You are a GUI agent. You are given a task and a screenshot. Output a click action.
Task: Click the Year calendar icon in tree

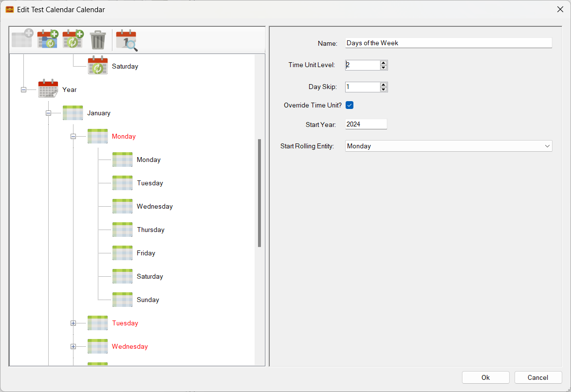click(48, 89)
